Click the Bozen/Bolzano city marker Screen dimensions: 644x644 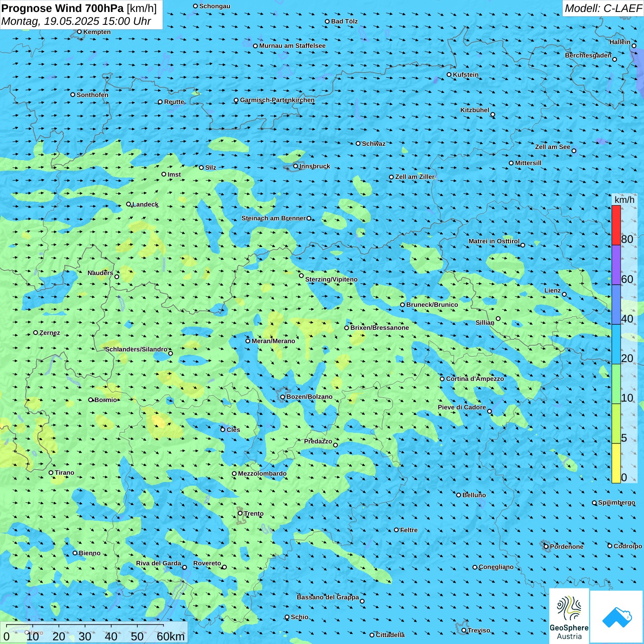pos(283,397)
